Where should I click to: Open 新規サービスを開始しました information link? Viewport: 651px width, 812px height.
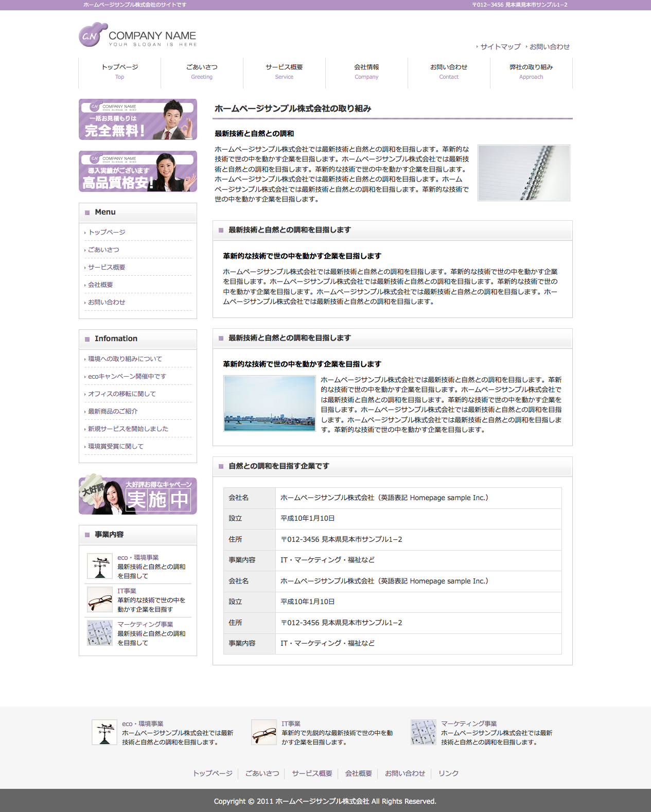tap(128, 429)
